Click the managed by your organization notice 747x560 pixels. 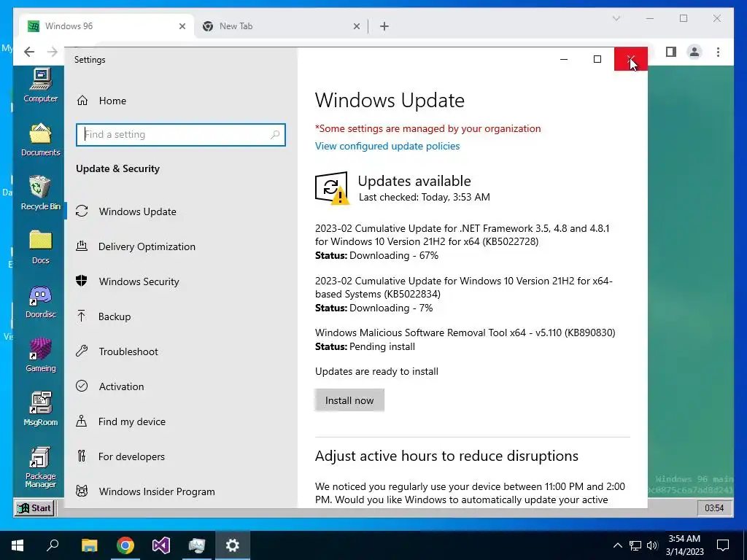tap(427, 128)
